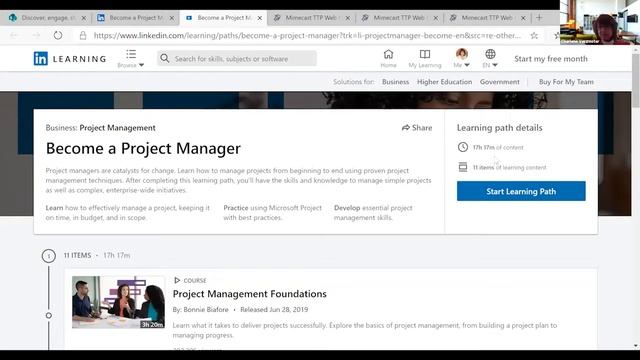Open the Browse menu
The image size is (640, 360).
pyautogui.click(x=131, y=59)
